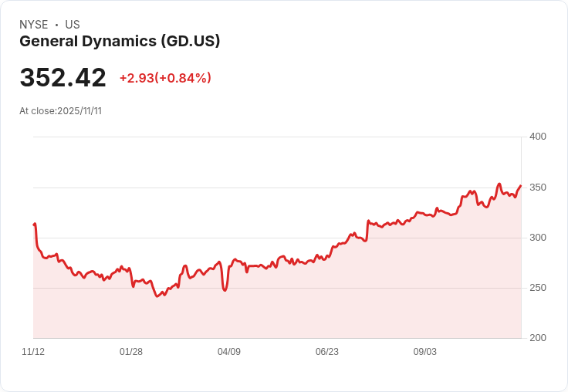Click the 200 price axis label
The width and height of the screenshot is (568, 392).
537,338
